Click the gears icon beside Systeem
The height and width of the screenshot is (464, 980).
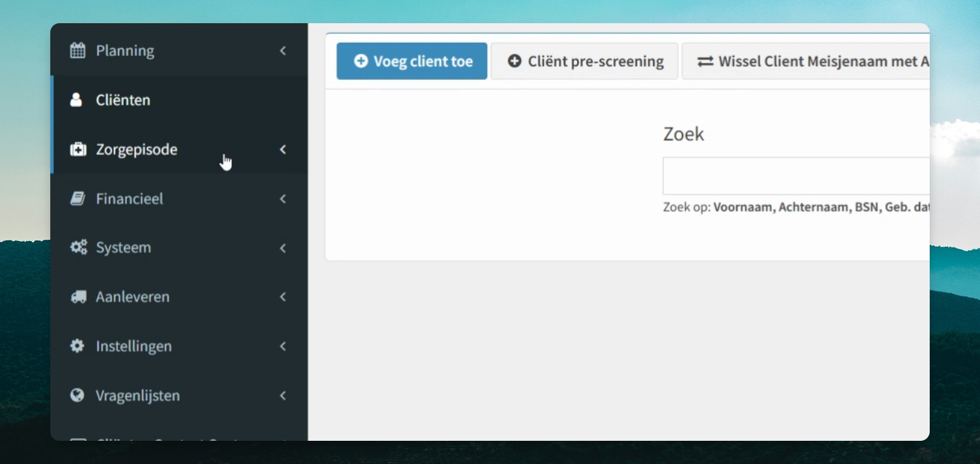[78, 247]
